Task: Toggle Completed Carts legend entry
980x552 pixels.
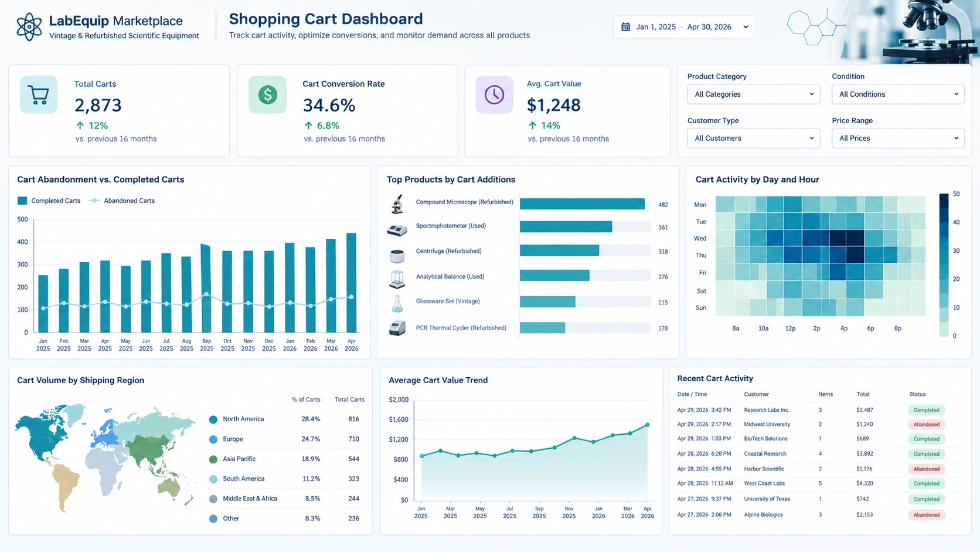Action: pyautogui.click(x=49, y=201)
